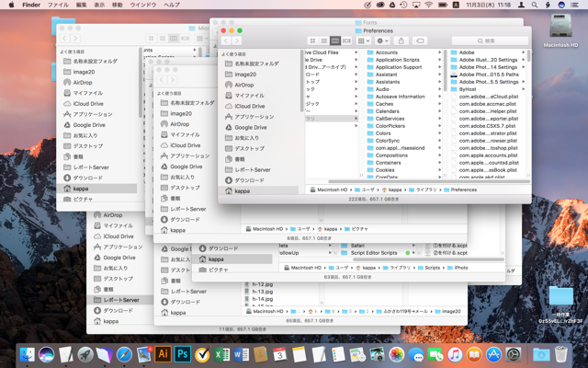Image resolution: width=588 pixels, height=368 pixels.
Task: Click Macintosh HD in the Preferences path bar
Action: click(329, 190)
